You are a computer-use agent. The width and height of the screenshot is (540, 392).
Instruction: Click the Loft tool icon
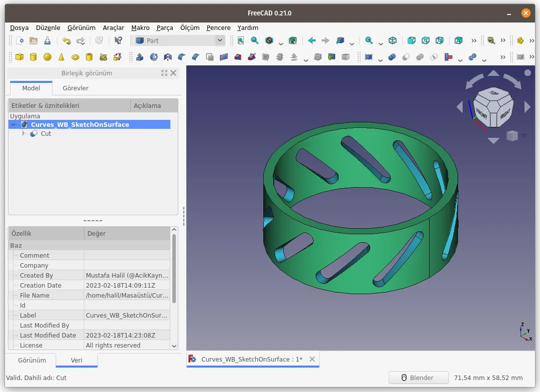238,57
